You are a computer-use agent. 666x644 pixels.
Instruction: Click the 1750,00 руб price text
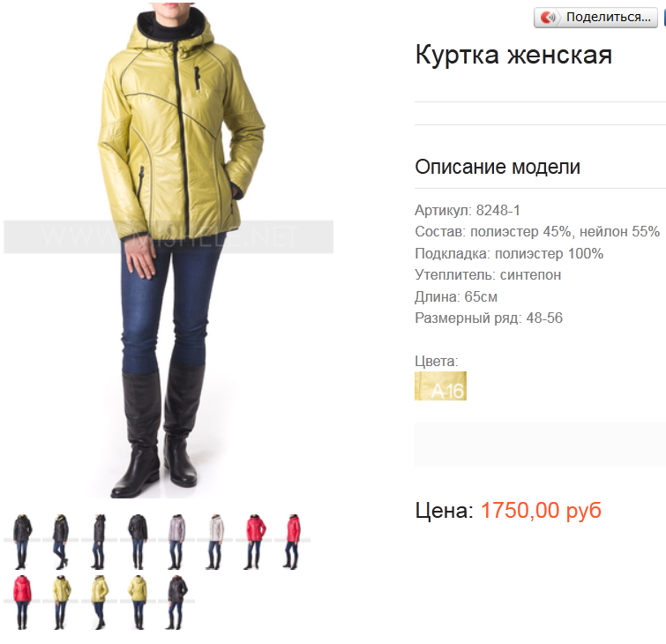click(x=541, y=510)
